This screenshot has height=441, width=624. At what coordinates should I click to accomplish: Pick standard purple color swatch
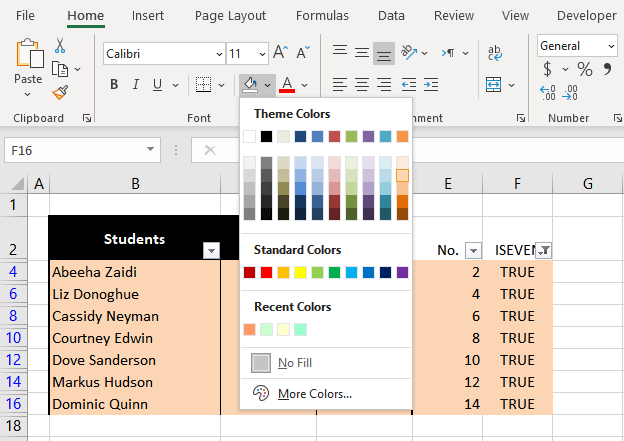[x=402, y=273]
